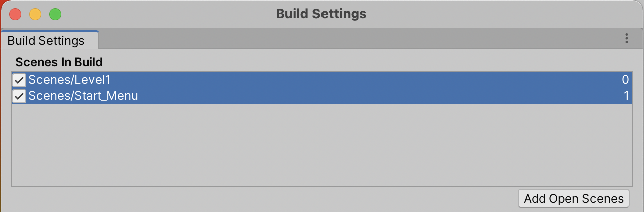Click build index 0 of Level1
The width and height of the screenshot is (644, 212).
tap(625, 80)
